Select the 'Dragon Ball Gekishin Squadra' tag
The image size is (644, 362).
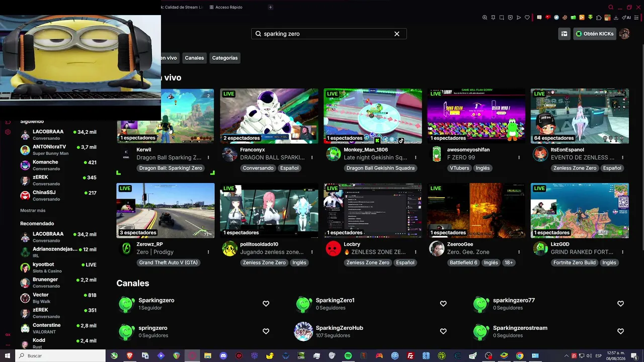pos(380,168)
